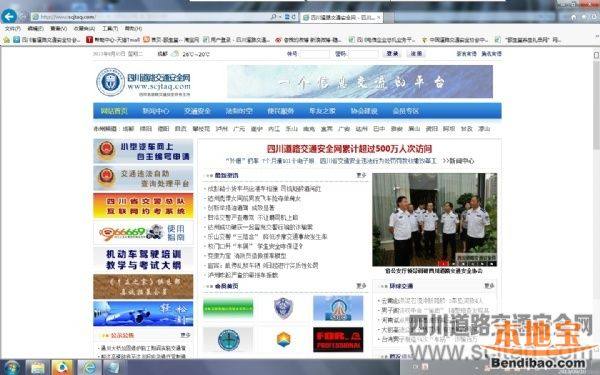The height and width of the screenshot is (375, 600).
Task: Click the light-blue member logo with arch emblem
Action: 338,308
